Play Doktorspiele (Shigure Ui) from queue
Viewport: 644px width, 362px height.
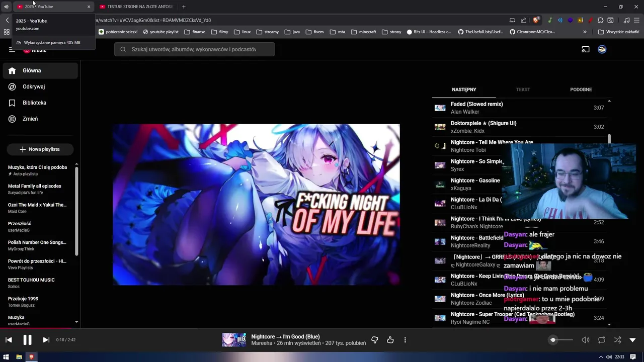tap(520, 127)
